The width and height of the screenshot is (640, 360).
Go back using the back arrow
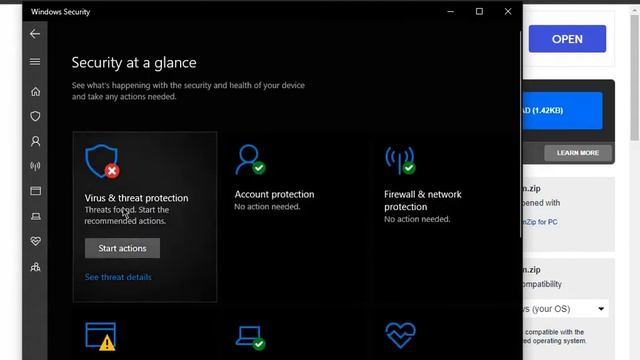pos(35,34)
